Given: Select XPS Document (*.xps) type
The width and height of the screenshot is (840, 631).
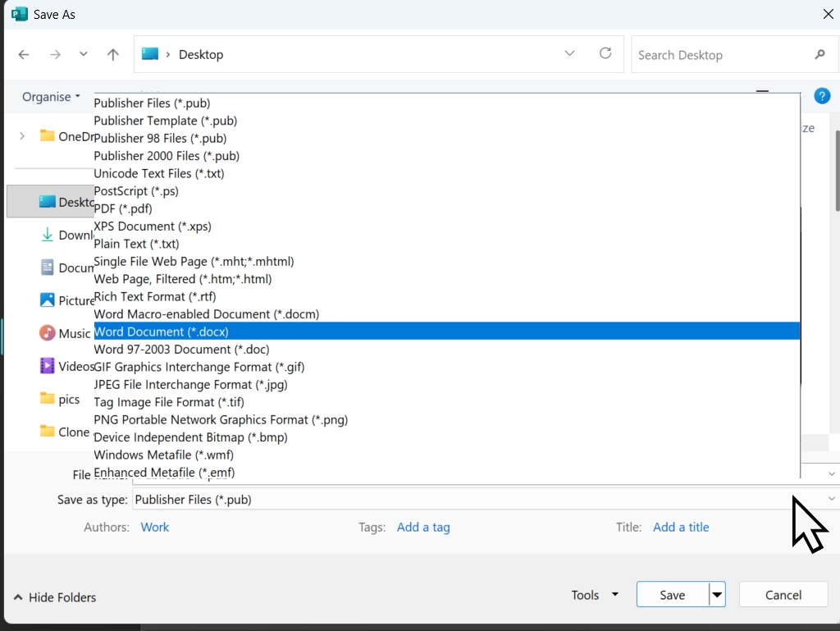Looking at the screenshot, I should point(447,226).
